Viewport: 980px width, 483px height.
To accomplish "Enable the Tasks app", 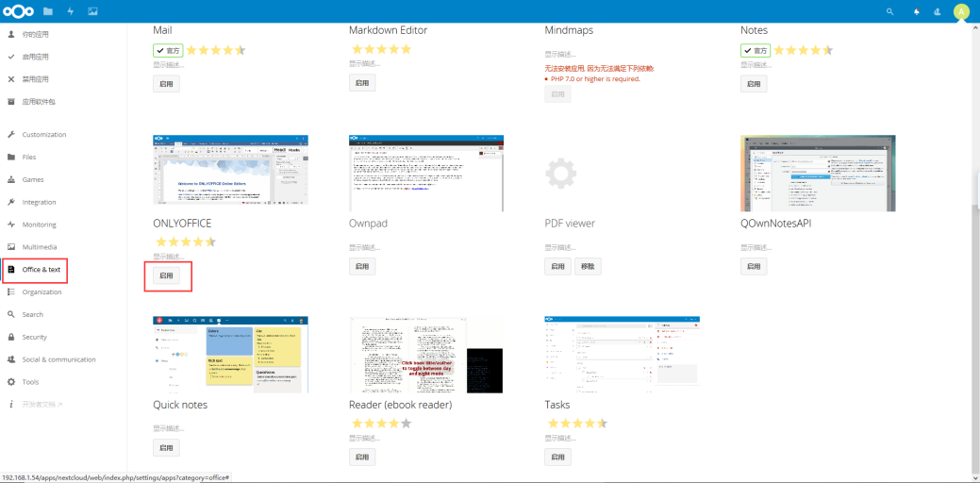I will coord(557,458).
